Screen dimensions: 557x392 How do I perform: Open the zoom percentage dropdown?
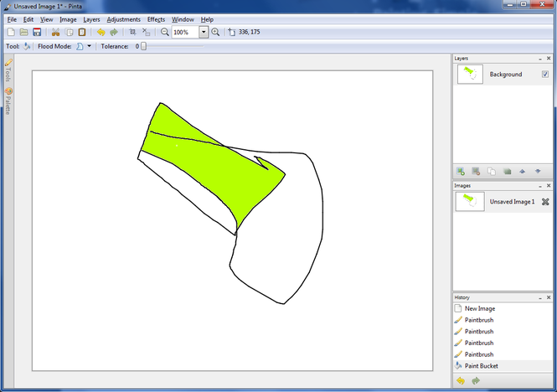click(x=204, y=32)
